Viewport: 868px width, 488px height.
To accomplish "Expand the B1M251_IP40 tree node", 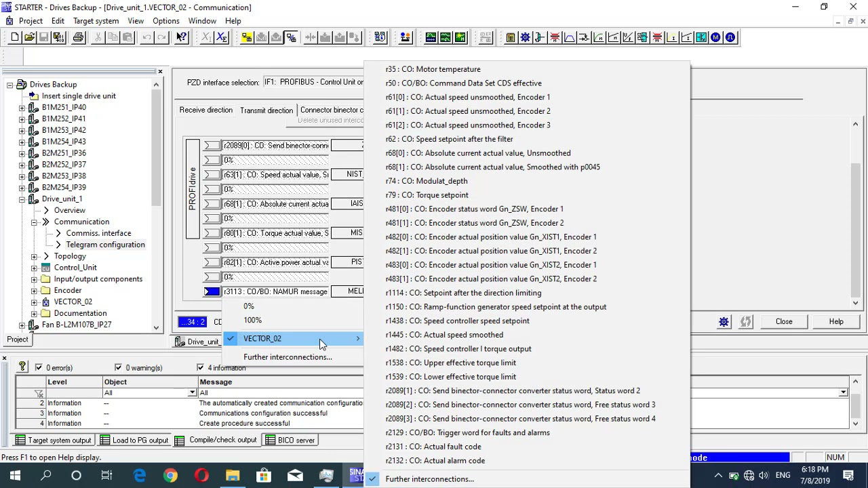I will (x=22, y=108).
